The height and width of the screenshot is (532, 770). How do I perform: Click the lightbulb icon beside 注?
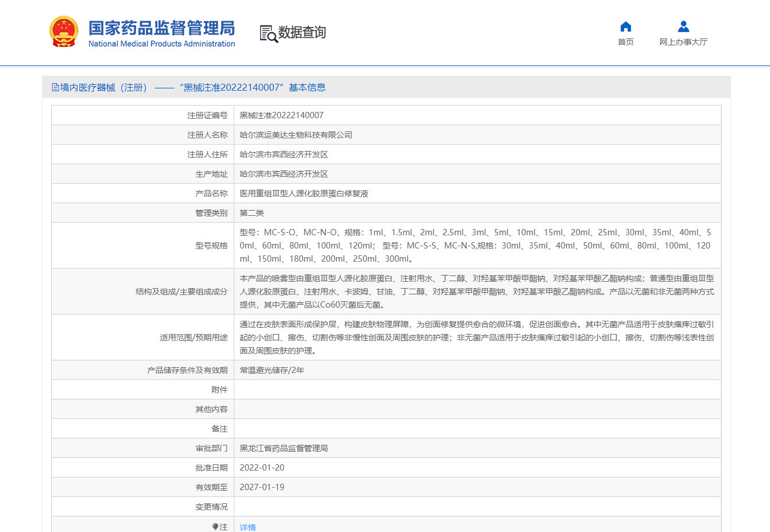[215, 527]
